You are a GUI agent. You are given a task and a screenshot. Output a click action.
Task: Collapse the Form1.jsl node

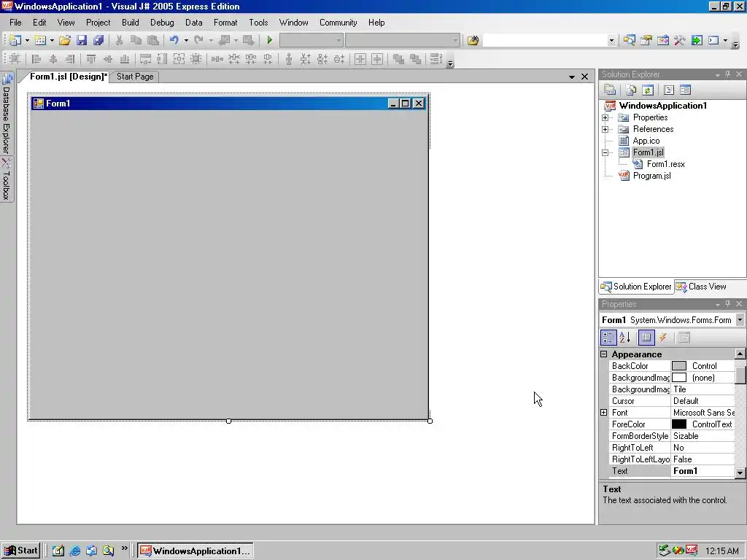[605, 153]
